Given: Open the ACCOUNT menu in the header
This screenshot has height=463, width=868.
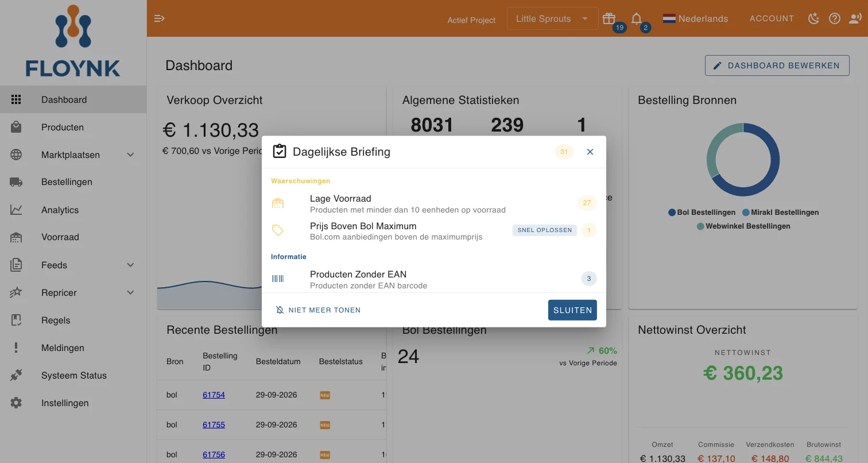Looking at the screenshot, I should click(x=772, y=18).
